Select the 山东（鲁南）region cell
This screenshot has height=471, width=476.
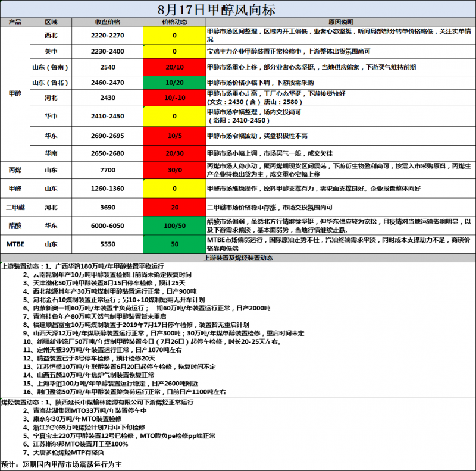tap(51, 67)
